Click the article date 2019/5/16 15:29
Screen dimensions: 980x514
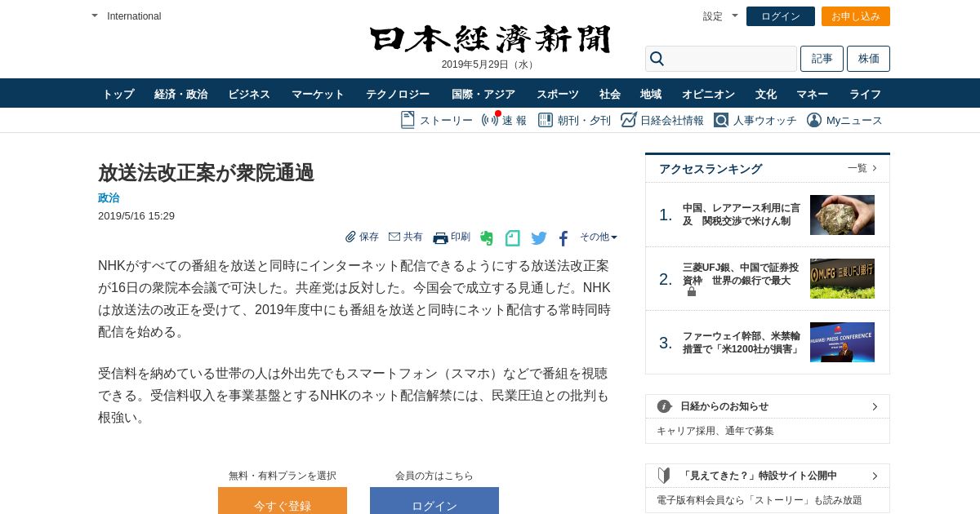pos(136,216)
